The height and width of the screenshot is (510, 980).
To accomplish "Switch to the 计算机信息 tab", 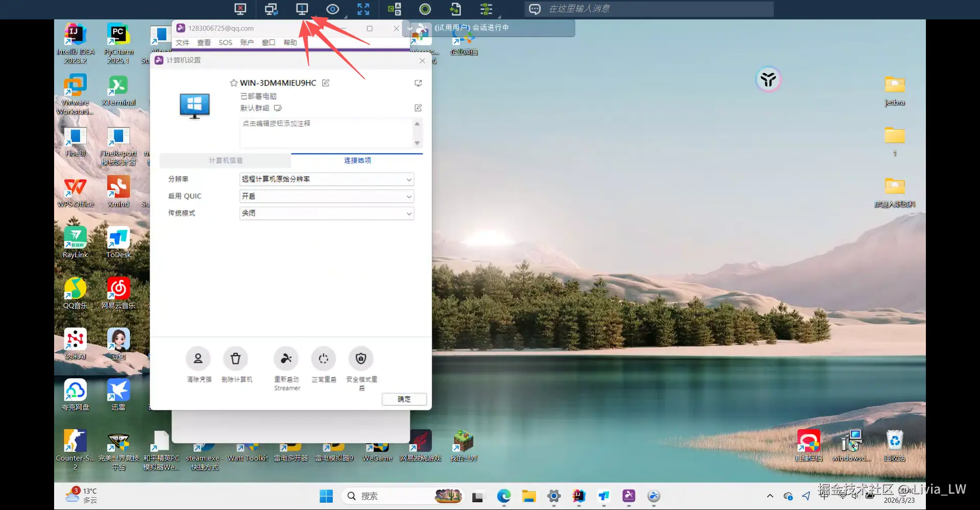I will pos(226,160).
